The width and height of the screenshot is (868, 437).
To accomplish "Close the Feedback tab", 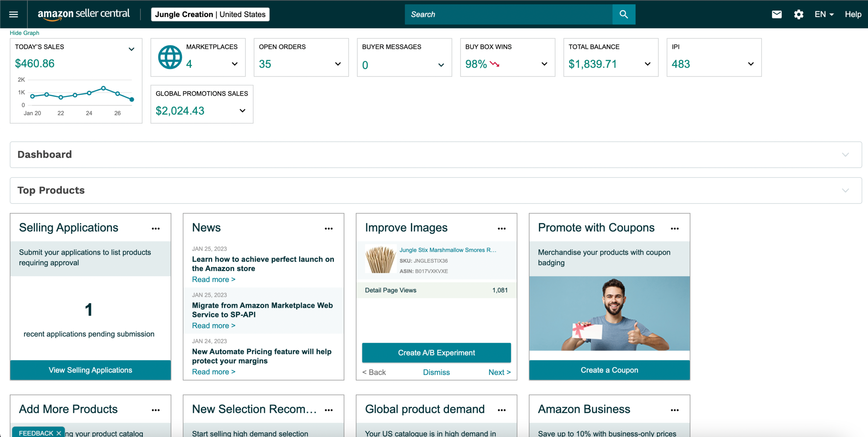I will 59,433.
